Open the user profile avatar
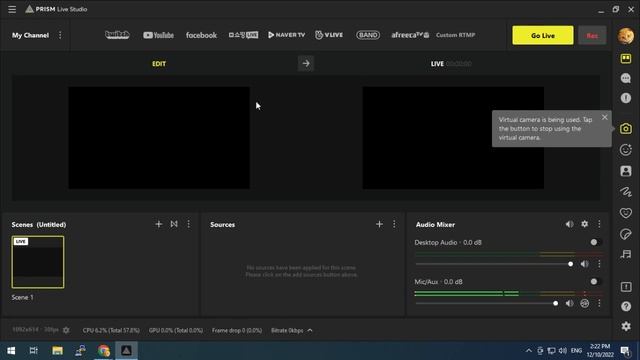640x360 pixels. pos(626,36)
